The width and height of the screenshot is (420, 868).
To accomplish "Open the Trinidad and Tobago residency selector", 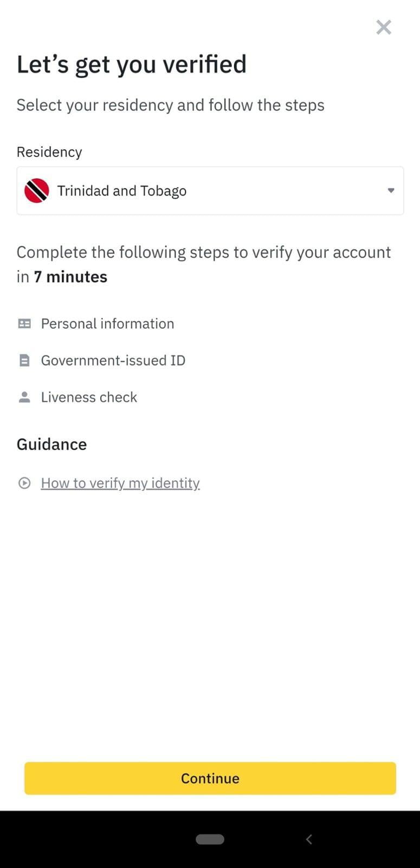I will (210, 191).
